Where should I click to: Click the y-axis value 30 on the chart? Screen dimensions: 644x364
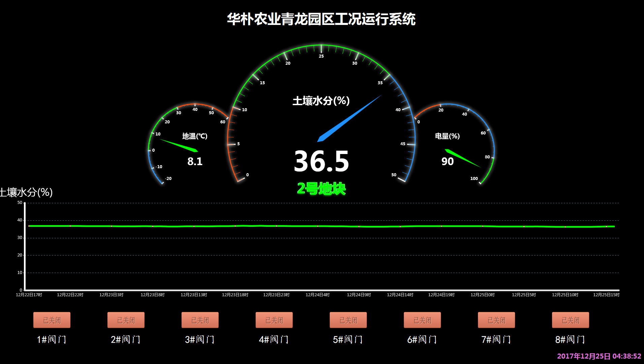[x=20, y=238]
